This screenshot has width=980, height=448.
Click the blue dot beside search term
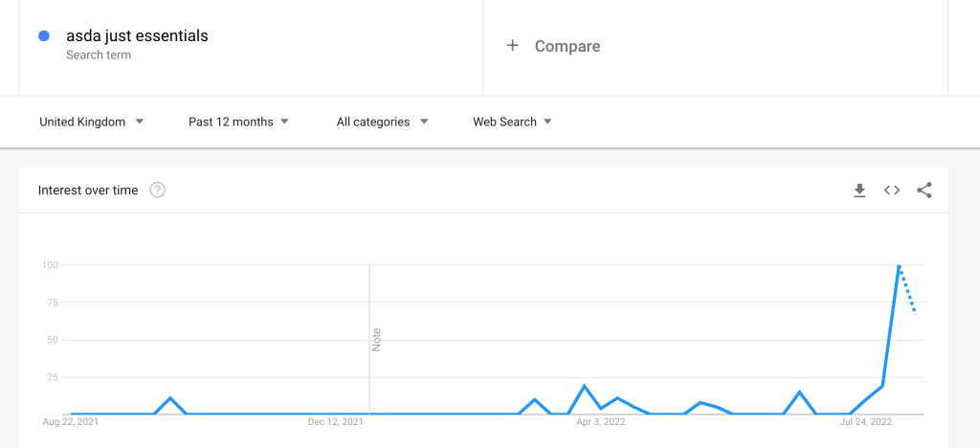[44, 36]
